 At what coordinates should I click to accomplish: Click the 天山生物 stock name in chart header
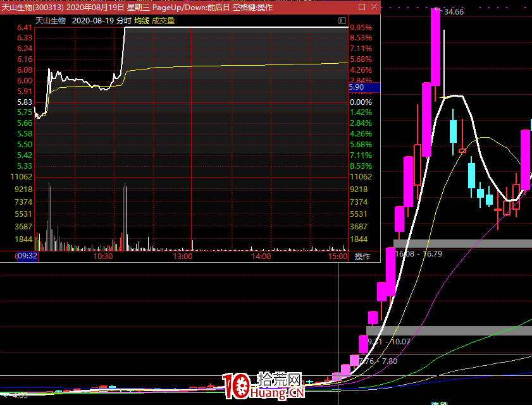coord(51,21)
